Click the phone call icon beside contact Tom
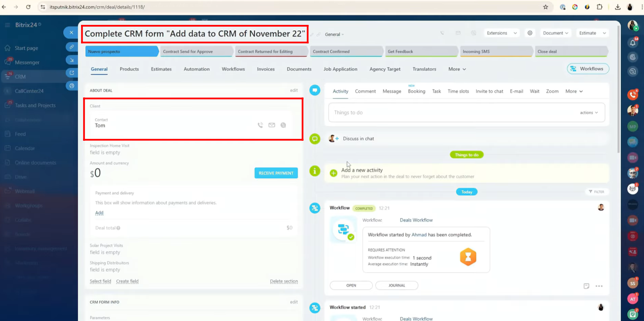The height and width of the screenshot is (321, 644). pyautogui.click(x=260, y=125)
